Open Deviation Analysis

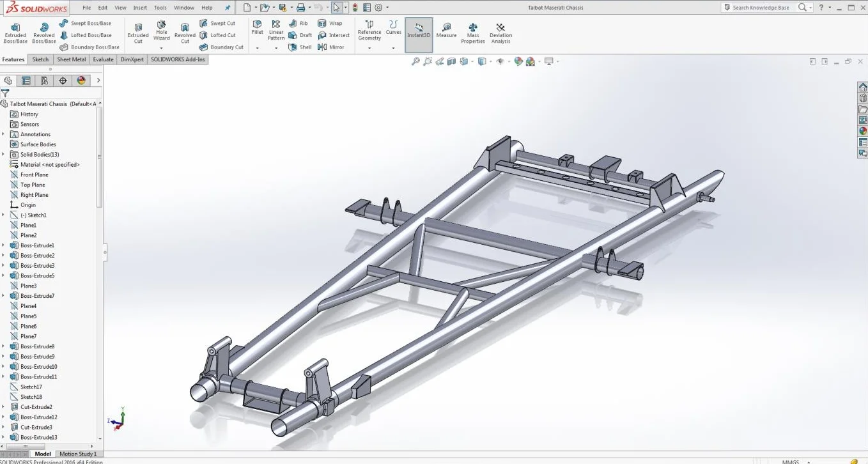coord(500,33)
